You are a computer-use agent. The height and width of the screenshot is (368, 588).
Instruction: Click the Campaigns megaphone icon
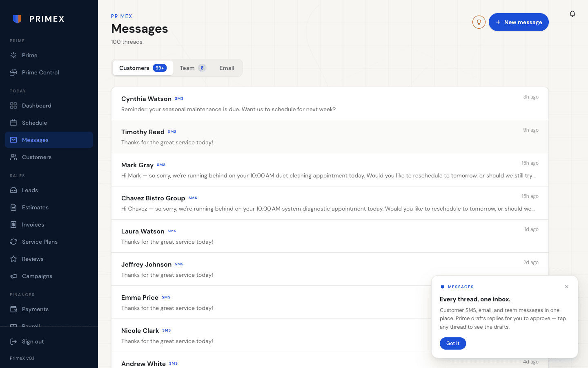[x=13, y=276]
